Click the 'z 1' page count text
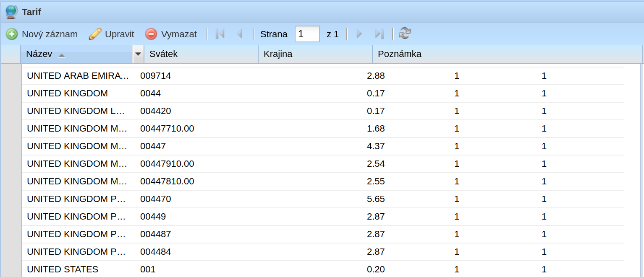Viewport: 644px width, 277px height. (332, 34)
